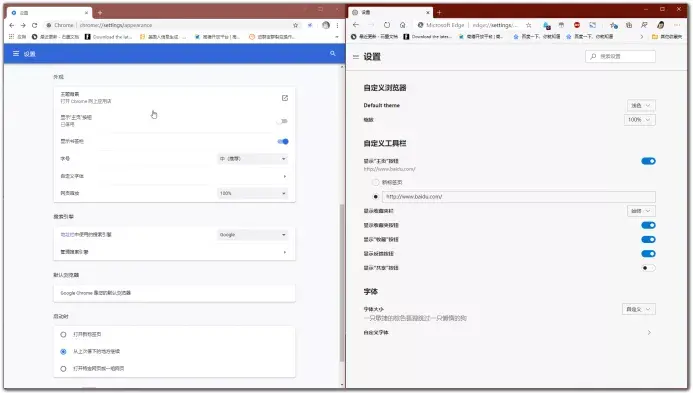Open Edge's collections icon
The width and height of the screenshot is (693, 393).
click(x=629, y=25)
